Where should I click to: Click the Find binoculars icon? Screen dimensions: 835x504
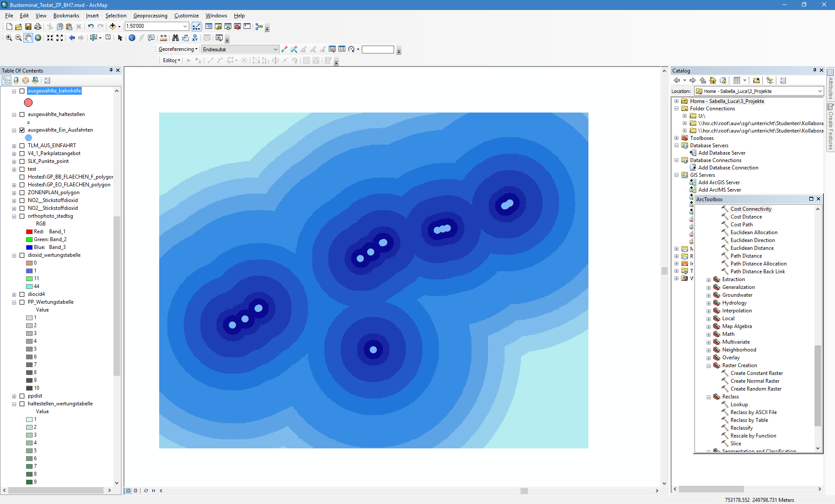click(x=175, y=38)
